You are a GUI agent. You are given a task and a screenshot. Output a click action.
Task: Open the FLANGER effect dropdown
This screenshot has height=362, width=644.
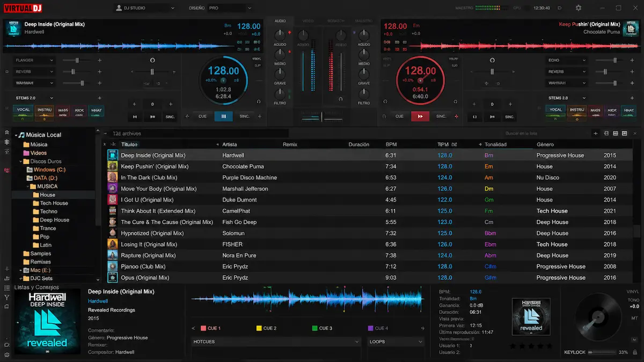(x=34, y=60)
